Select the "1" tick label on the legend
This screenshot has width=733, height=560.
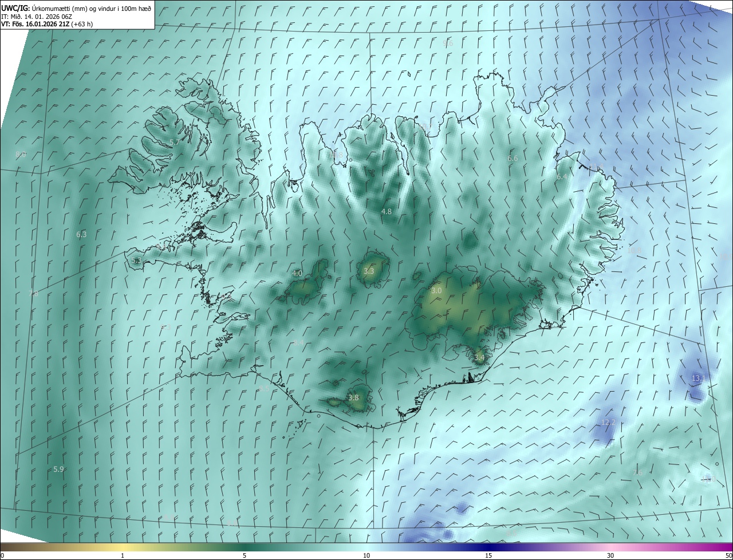tap(123, 555)
